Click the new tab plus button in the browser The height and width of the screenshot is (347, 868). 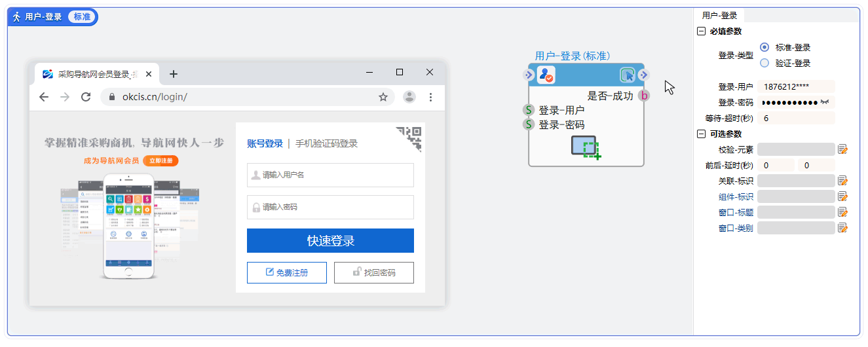174,74
